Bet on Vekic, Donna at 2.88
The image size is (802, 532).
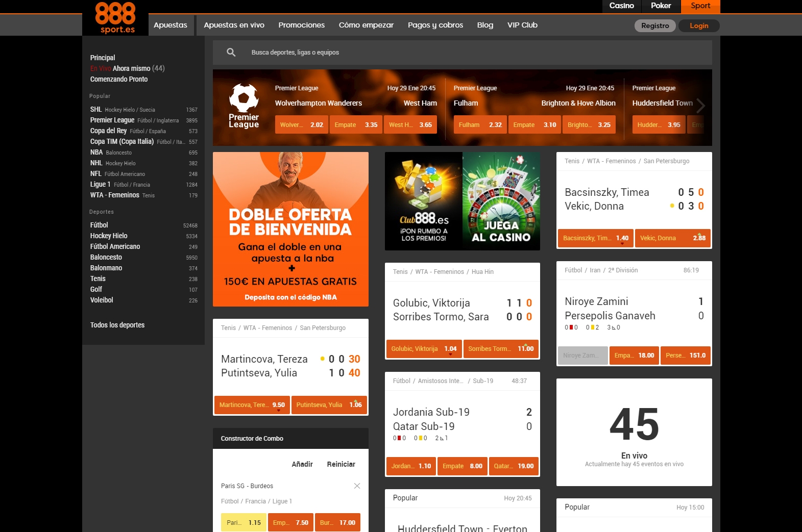(x=673, y=238)
